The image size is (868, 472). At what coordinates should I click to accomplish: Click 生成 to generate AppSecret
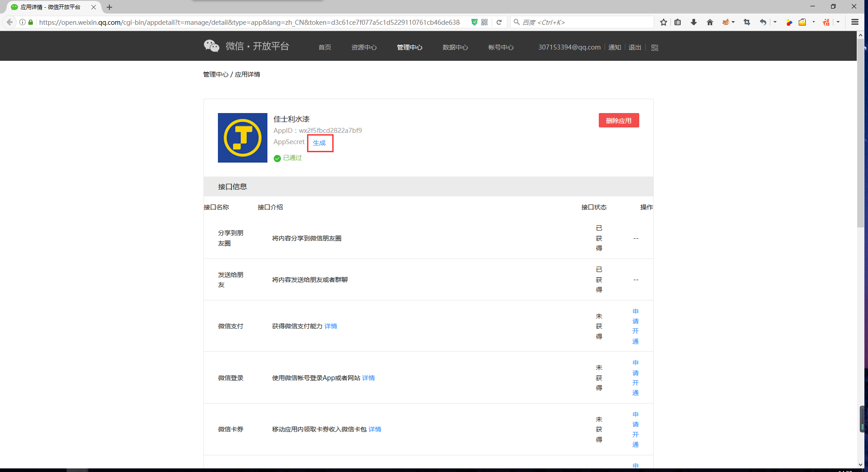[319, 143]
